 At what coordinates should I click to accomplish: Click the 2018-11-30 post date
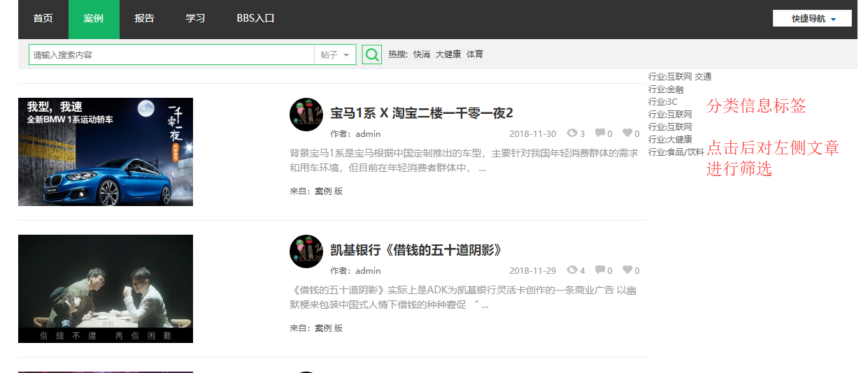click(x=533, y=134)
